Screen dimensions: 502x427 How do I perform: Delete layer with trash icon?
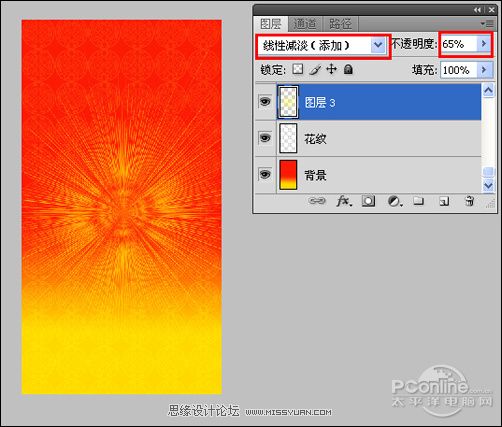pyautogui.click(x=470, y=201)
